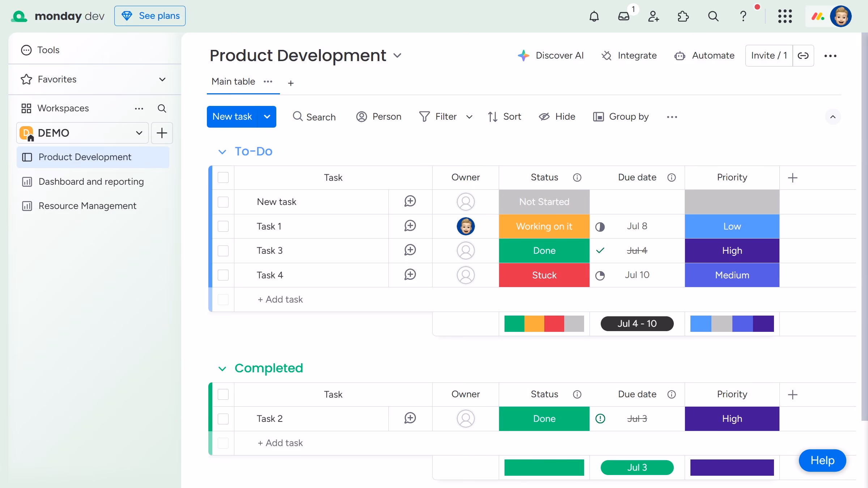The width and height of the screenshot is (868, 488).
Task: Open conversation for New task row
Action: click(x=410, y=201)
